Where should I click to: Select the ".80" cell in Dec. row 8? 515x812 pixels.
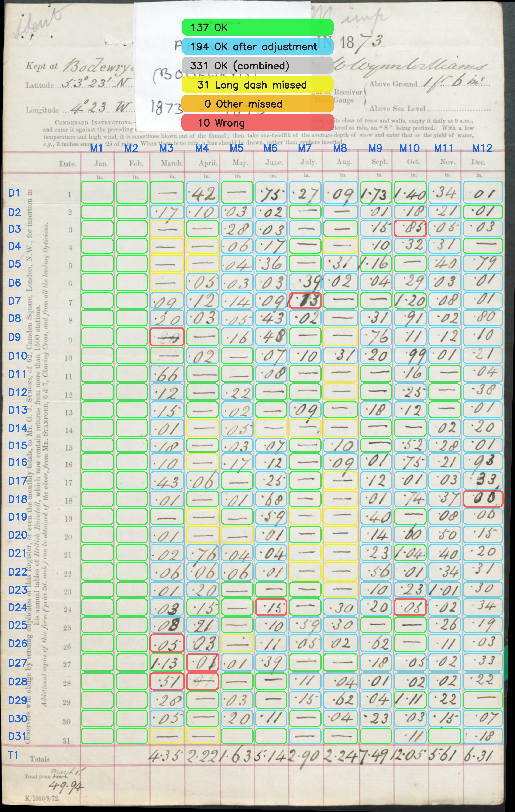483,318
